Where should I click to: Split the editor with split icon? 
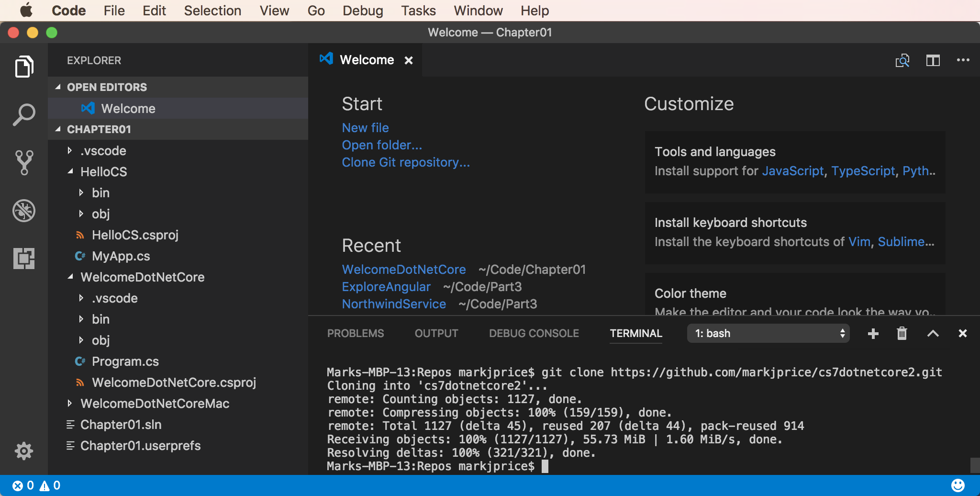click(x=933, y=60)
